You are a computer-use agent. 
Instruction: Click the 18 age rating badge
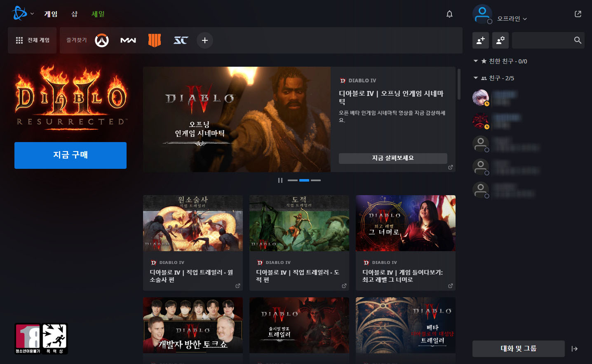[28, 339]
